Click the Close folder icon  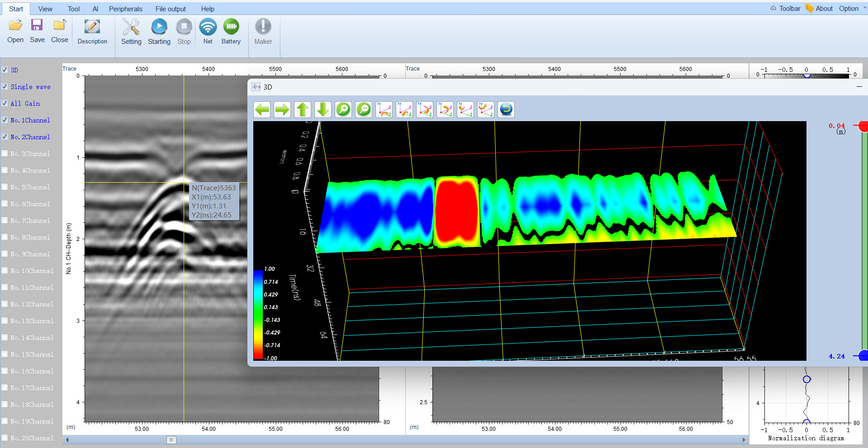click(60, 25)
